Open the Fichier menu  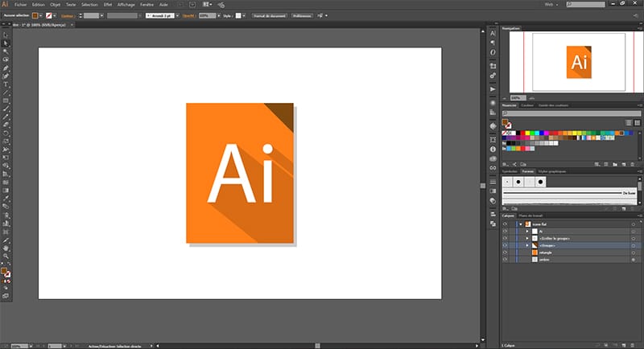click(21, 5)
